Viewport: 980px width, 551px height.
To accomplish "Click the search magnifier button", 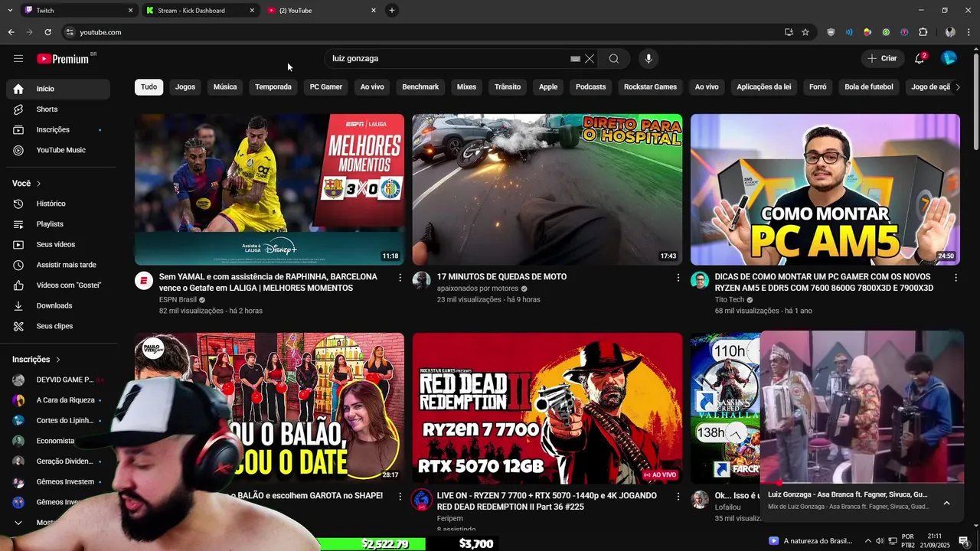I will coord(614,59).
